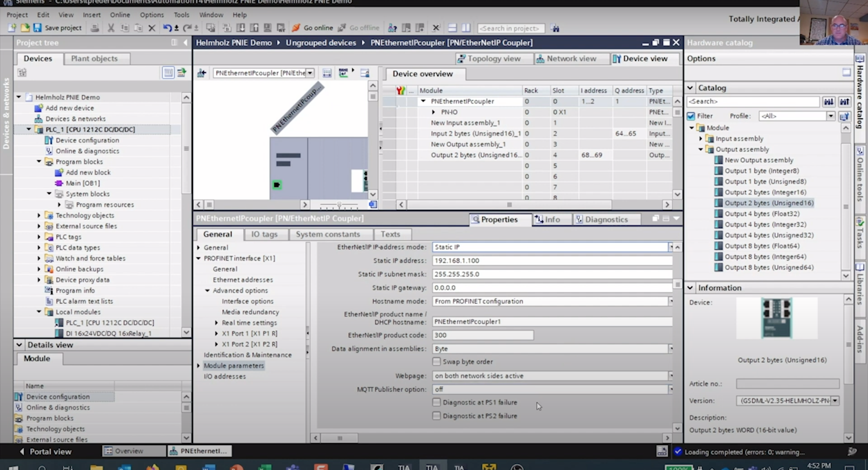The width and height of the screenshot is (868, 470).
Task: Click the Open project folder icon
Action: click(x=25, y=28)
